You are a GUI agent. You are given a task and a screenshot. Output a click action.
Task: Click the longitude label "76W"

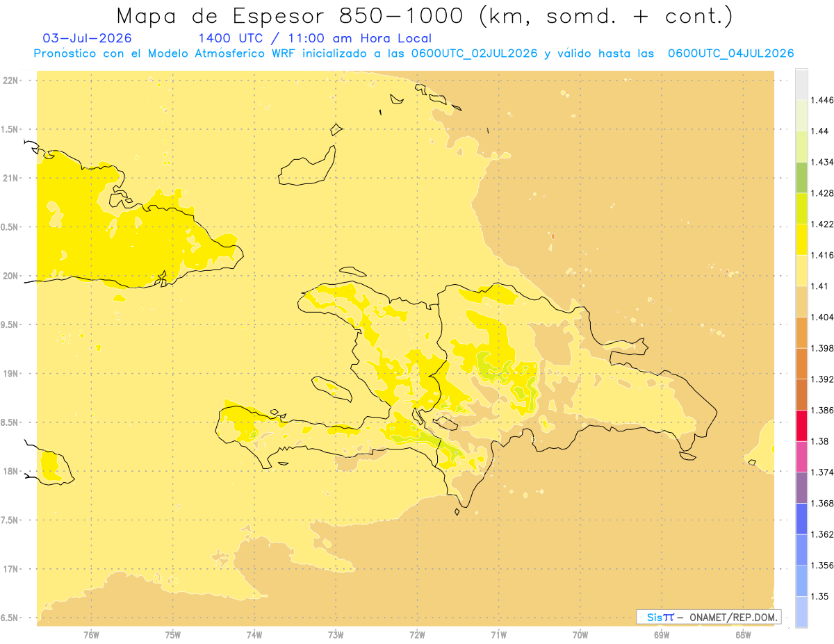(91, 634)
